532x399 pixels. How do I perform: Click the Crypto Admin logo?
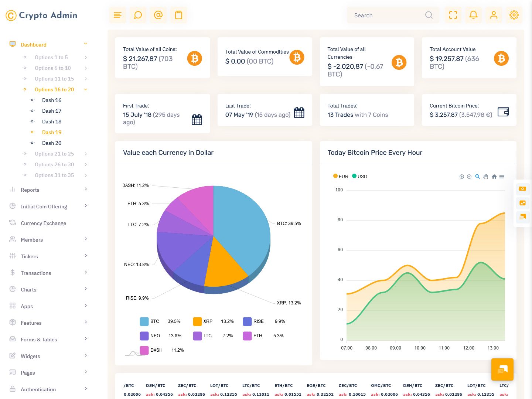41,15
